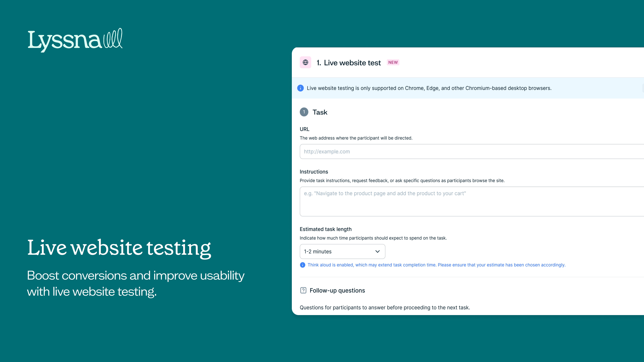Click the chevron arrow in 1-2 minutes selector

(378, 252)
